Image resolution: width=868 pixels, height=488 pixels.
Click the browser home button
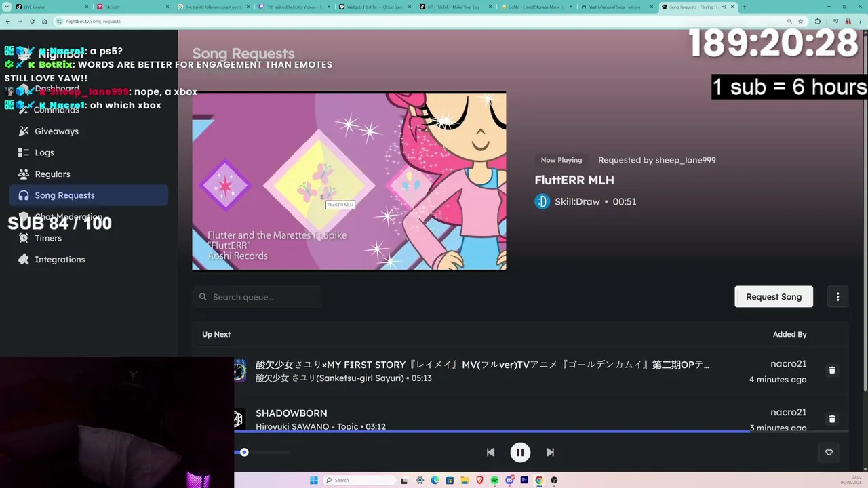point(44,21)
